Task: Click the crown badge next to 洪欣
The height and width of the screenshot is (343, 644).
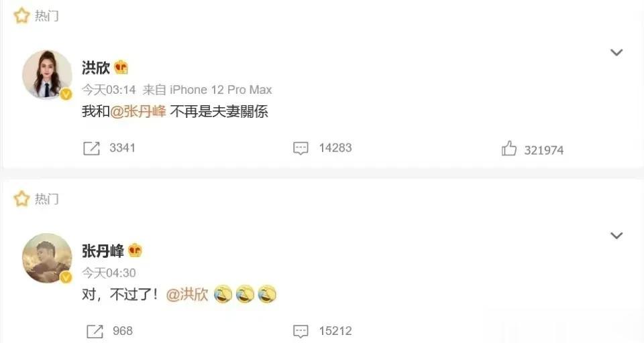Action: click(x=121, y=67)
